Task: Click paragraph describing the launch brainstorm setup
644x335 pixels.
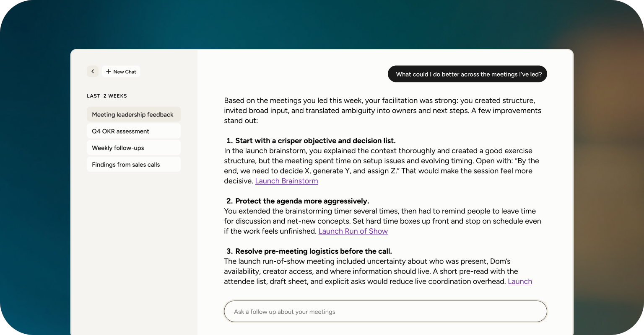Action: point(382,166)
